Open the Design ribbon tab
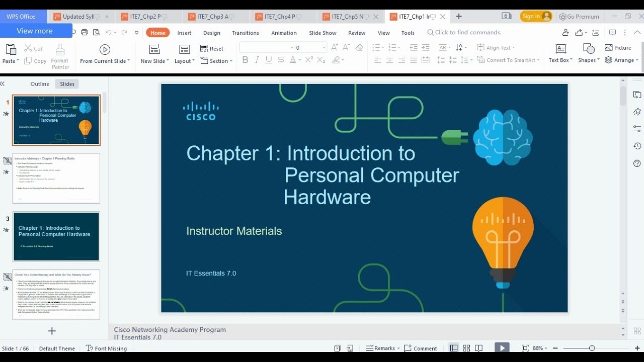The image size is (644, 362). [x=212, y=33]
